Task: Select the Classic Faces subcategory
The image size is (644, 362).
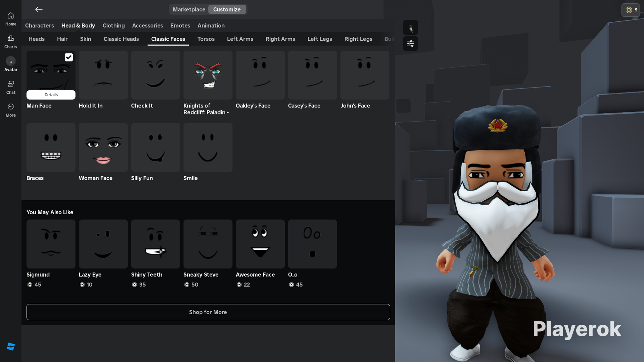Action: pos(168,39)
